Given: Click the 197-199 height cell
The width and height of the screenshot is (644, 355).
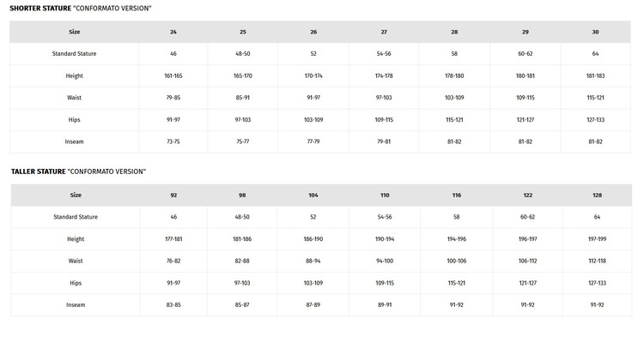Looking at the screenshot, I should point(597,239).
